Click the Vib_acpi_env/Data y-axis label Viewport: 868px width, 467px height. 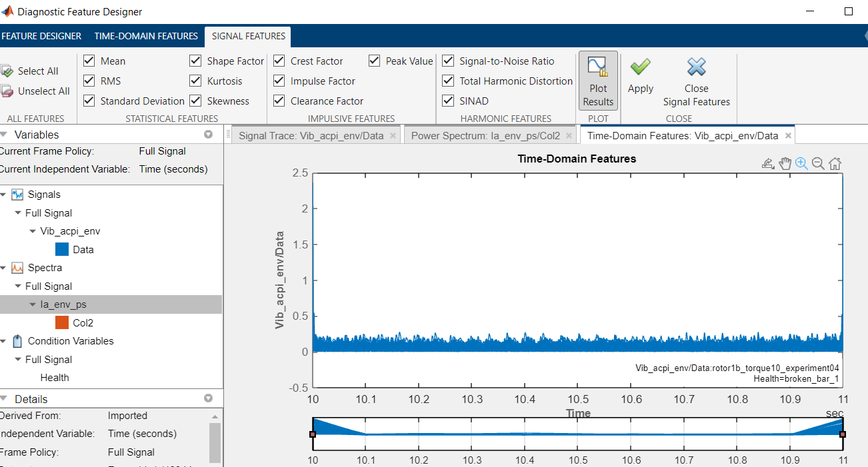280,280
